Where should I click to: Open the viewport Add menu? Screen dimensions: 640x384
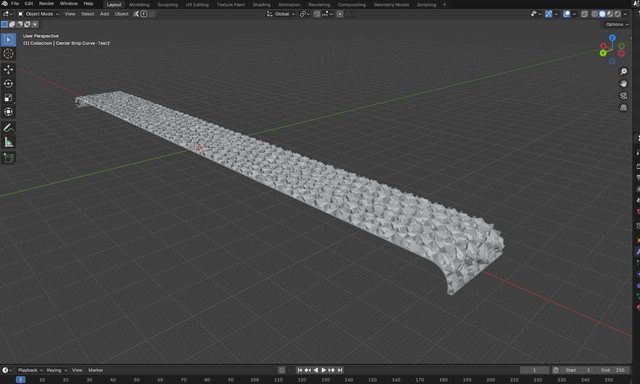click(104, 14)
